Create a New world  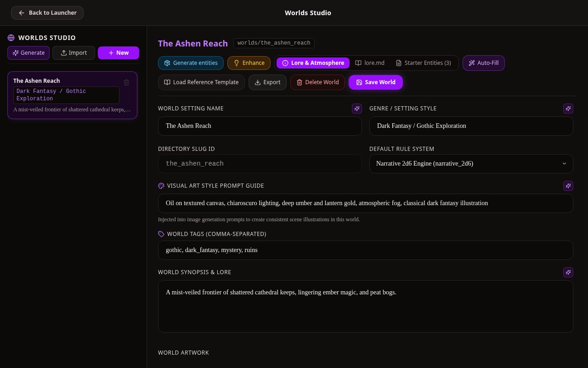pyautogui.click(x=119, y=53)
